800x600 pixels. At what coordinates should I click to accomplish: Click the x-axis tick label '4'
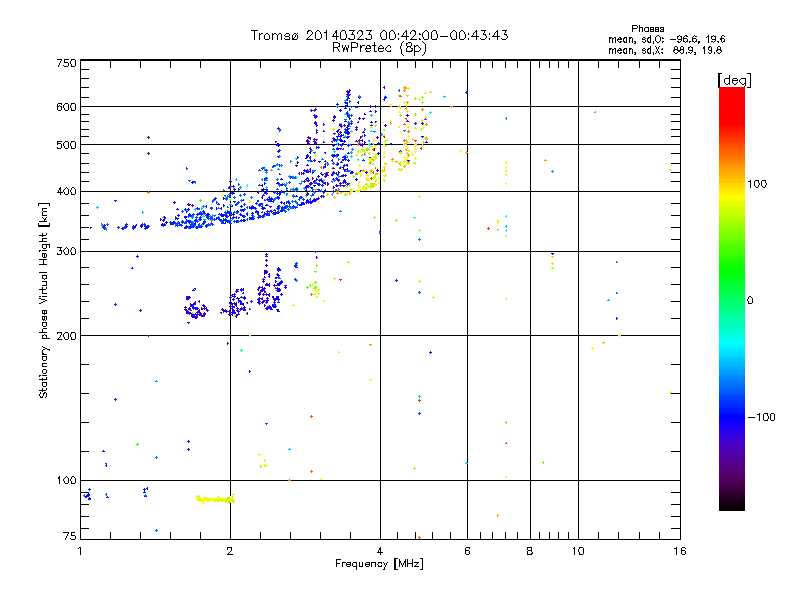pyautogui.click(x=380, y=551)
